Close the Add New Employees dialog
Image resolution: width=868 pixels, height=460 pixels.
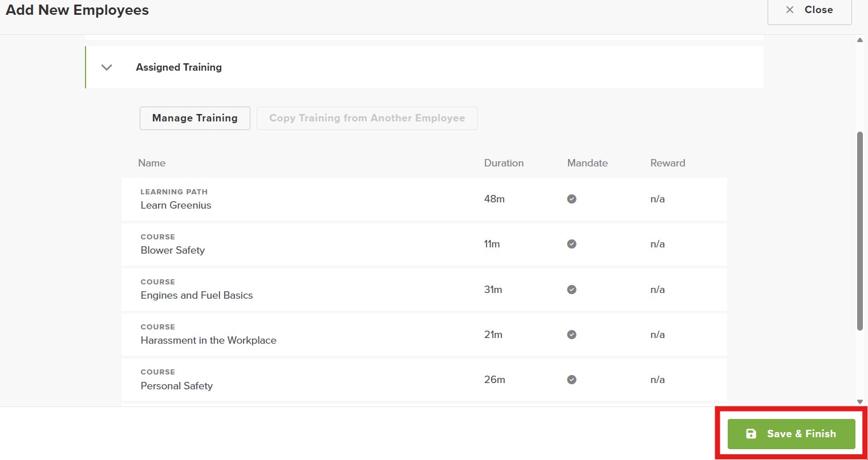(810, 10)
